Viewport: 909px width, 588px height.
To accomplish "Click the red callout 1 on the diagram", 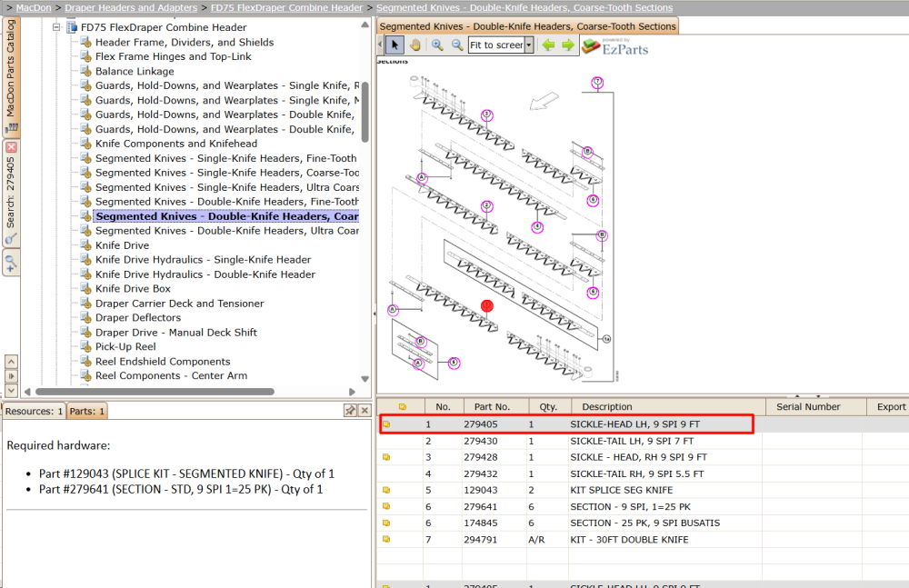I will (487, 305).
